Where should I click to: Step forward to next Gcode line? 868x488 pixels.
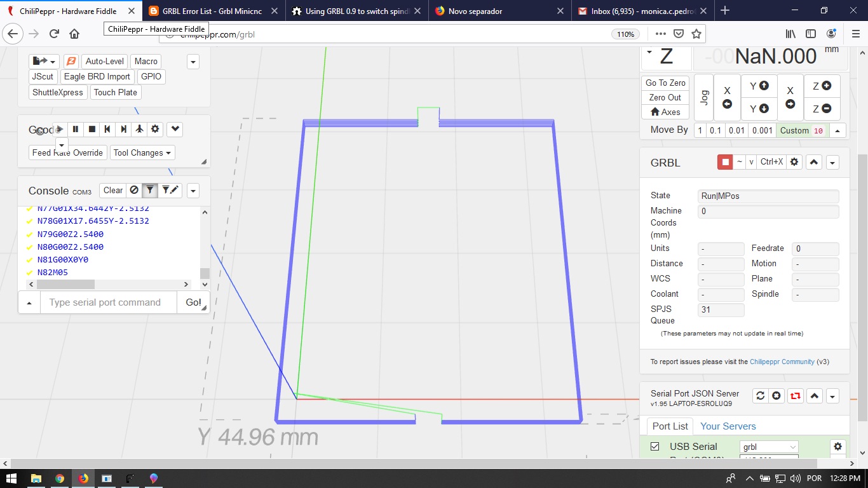(123, 129)
